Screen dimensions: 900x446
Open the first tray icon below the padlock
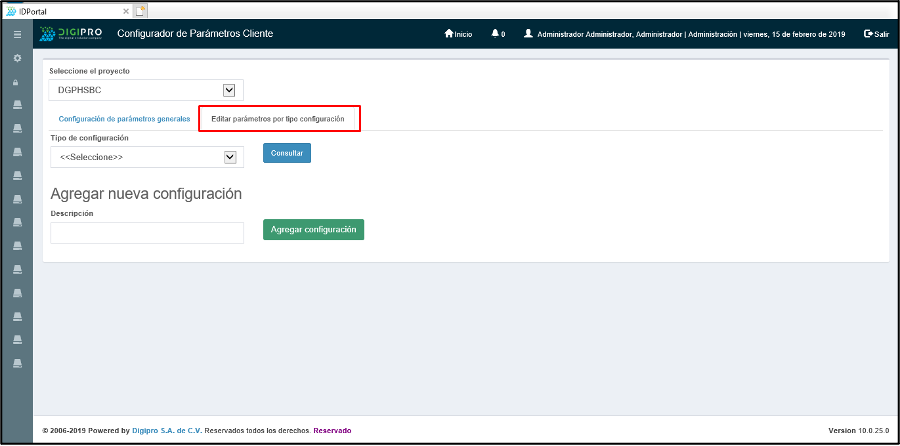point(17,105)
